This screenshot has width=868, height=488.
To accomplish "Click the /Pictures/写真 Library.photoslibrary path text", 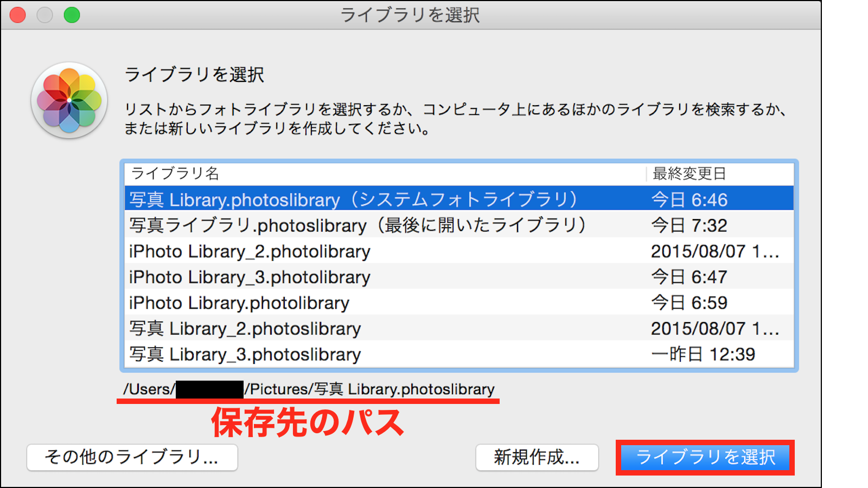I will (369, 389).
